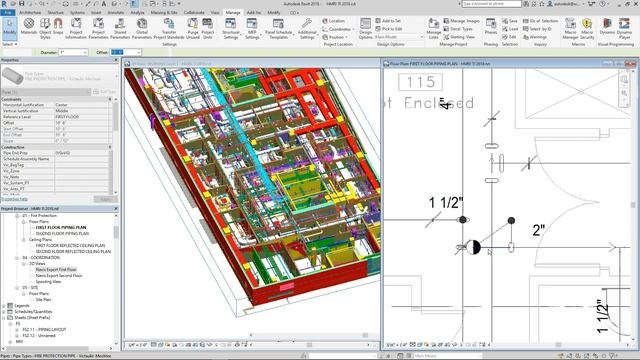Select SECOND FLOOR PIPING PLAN view
Viewport: 640px width, 360px height.
(x=62, y=233)
